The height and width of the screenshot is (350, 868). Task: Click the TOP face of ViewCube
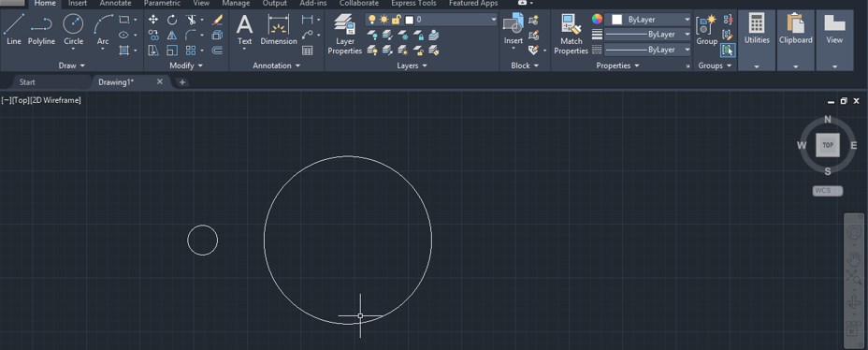[828, 145]
